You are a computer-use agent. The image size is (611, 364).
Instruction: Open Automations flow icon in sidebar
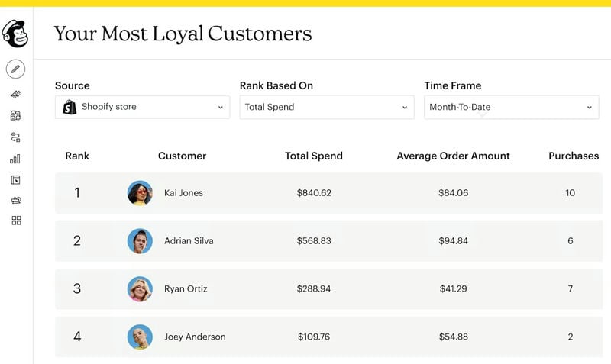[x=15, y=137]
